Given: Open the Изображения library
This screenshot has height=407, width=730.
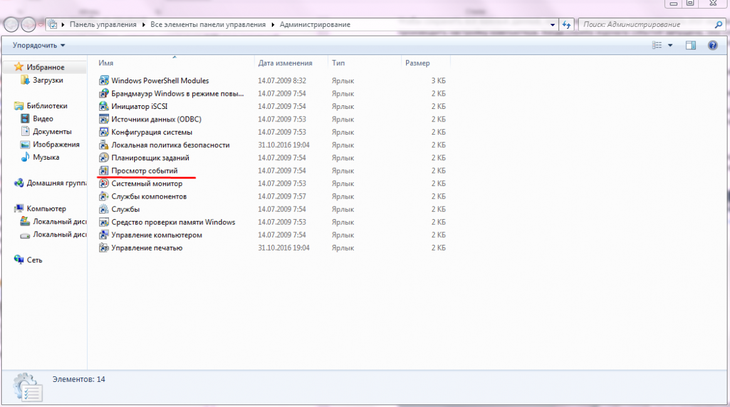Looking at the screenshot, I should (x=50, y=144).
